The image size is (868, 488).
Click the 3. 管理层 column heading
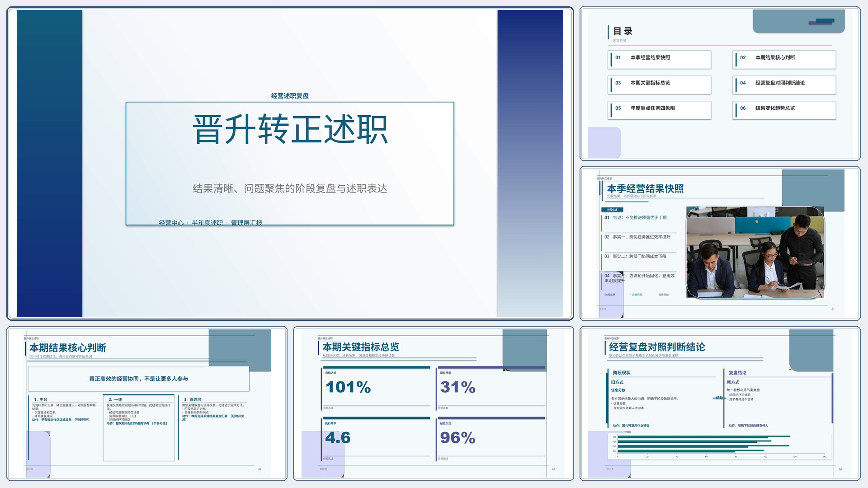[x=192, y=399]
